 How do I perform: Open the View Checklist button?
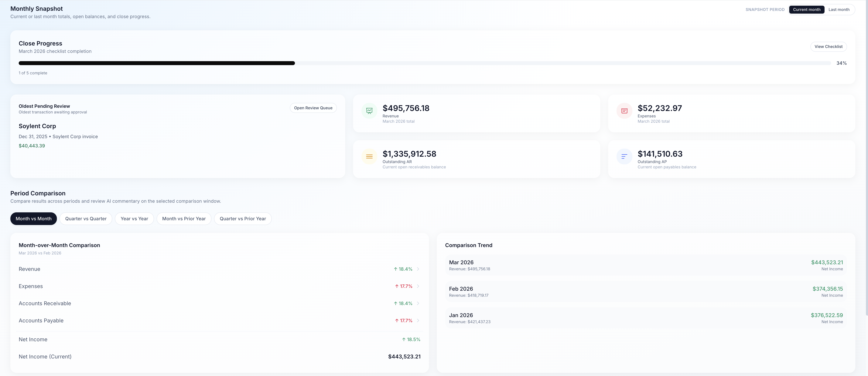click(x=828, y=46)
